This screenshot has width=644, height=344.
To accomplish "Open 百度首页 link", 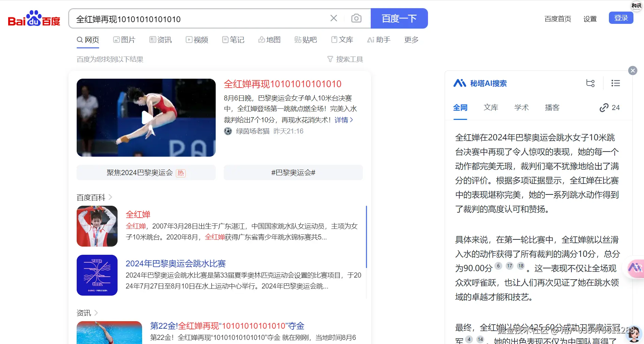I will 558,19.
